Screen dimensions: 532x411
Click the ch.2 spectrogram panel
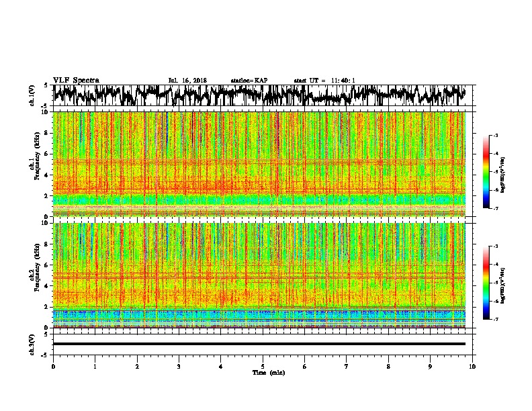259,275
